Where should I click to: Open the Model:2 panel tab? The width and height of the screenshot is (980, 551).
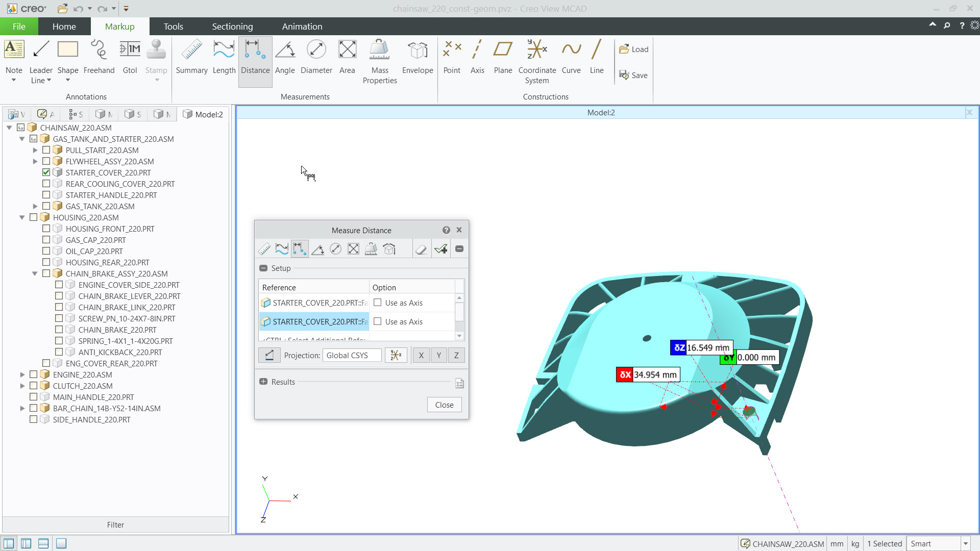pos(203,114)
